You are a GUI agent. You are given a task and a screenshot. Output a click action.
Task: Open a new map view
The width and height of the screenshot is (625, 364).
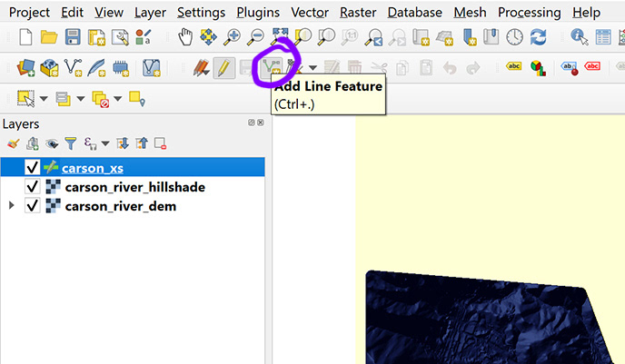point(421,37)
